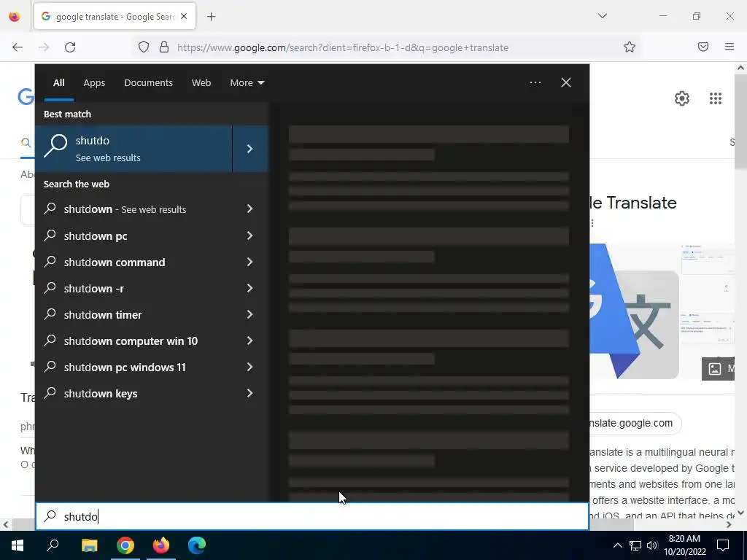Open the clock showing 8:20 AM
Screen dimensions: 747x560
pos(684,545)
